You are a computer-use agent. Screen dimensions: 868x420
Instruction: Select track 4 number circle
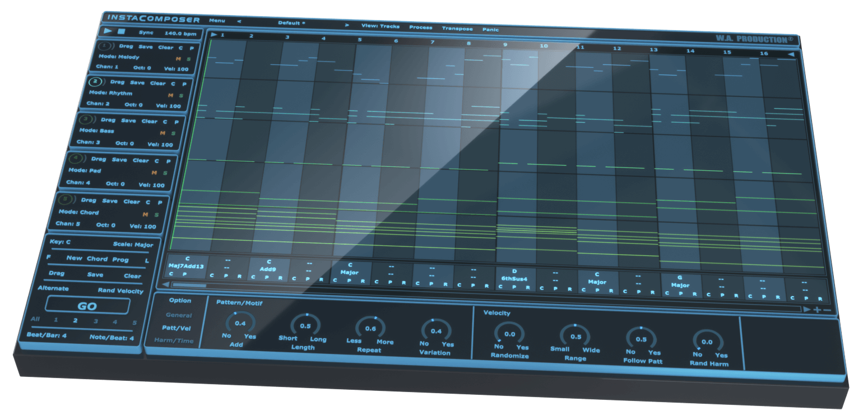75,158
